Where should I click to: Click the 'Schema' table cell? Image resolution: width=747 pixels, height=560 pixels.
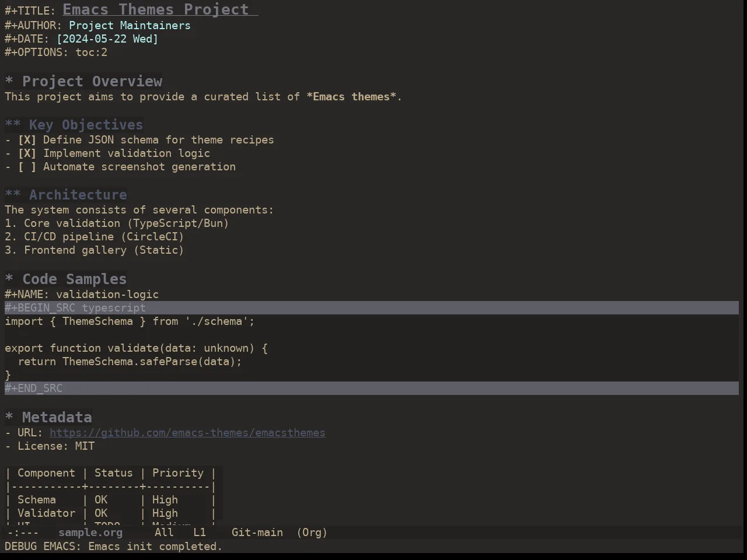point(37,500)
